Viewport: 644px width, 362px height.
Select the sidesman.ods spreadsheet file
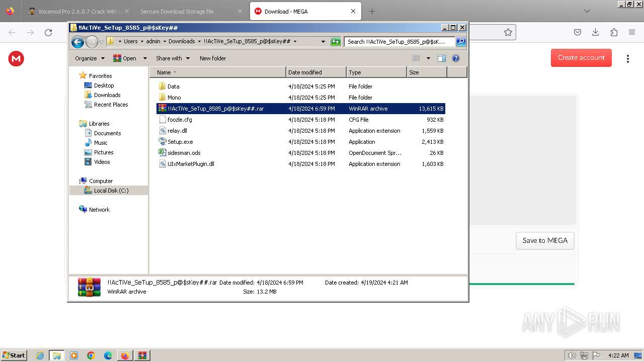pos(301,153)
